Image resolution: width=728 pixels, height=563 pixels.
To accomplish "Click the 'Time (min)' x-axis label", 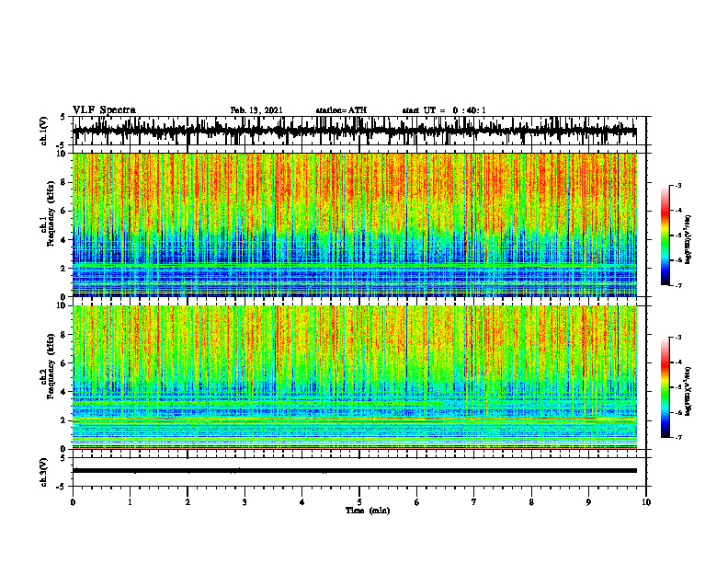I will (x=368, y=511).
